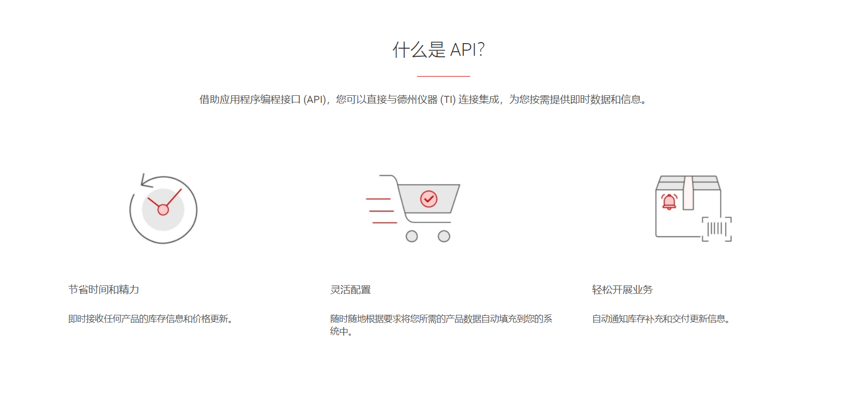Click the red divider line under the heading
Image resolution: width=868 pixels, height=398 pixels.
coord(444,76)
